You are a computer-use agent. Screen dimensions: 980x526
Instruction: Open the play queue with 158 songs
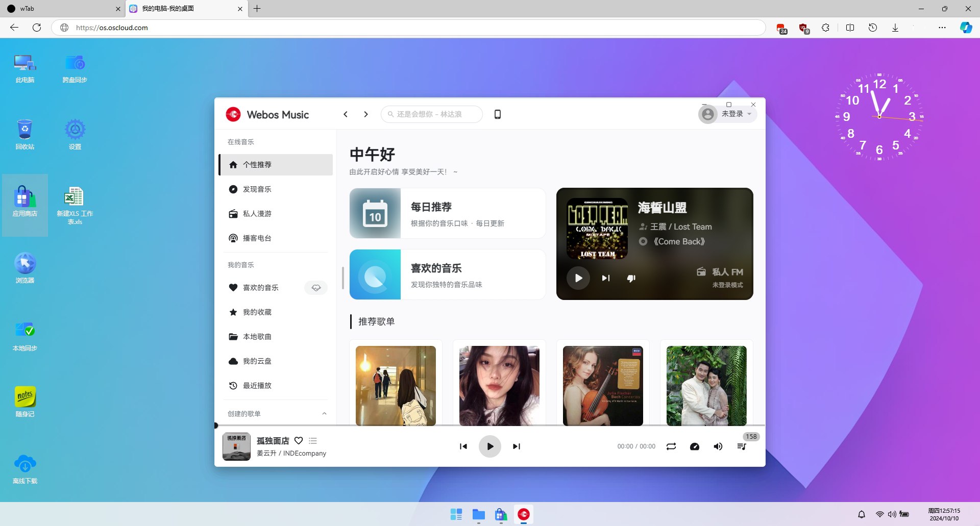742,446
